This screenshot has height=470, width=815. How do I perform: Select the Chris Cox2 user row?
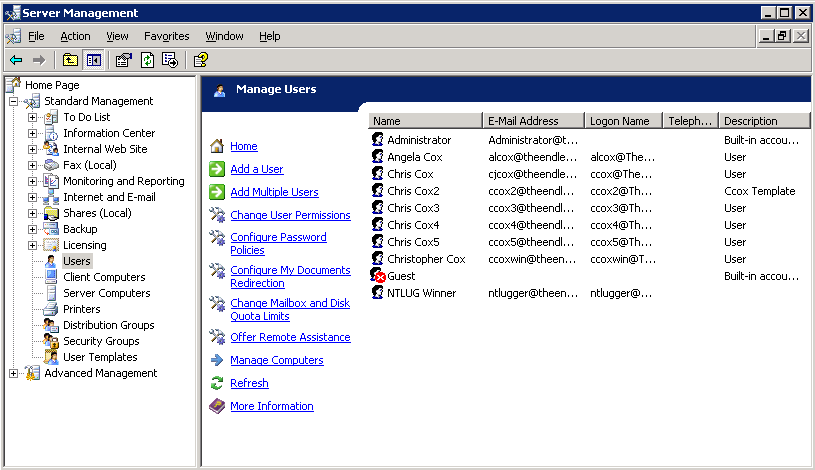[x=587, y=191]
